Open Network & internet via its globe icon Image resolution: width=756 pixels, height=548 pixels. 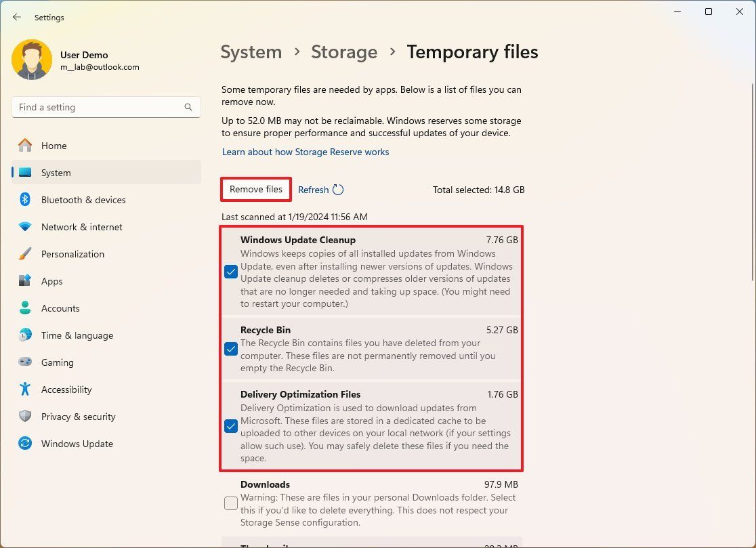(25, 227)
